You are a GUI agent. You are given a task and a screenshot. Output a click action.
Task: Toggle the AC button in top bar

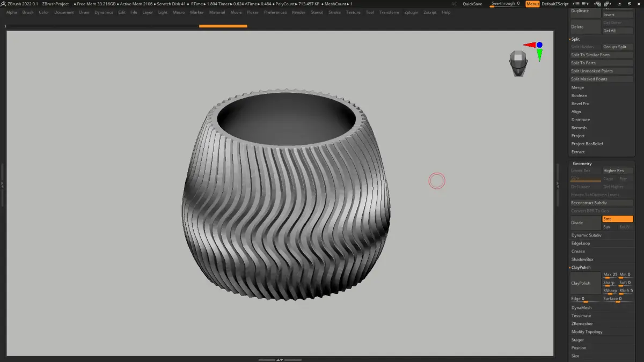[454, 4]
